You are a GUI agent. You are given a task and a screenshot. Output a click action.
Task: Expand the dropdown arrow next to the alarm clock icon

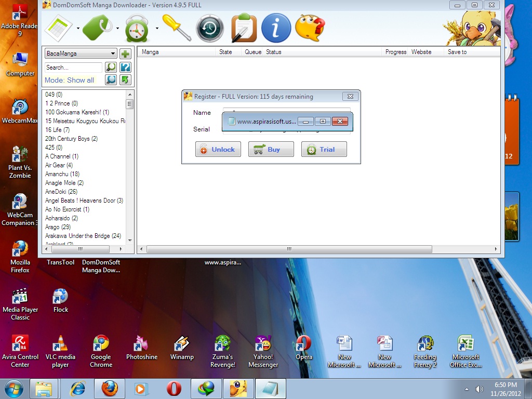157,28
